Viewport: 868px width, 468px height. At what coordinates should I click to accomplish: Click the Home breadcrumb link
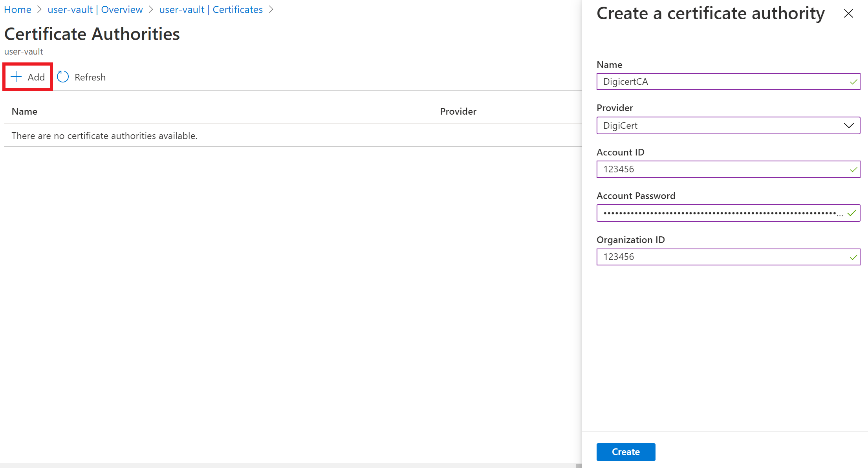17,9
